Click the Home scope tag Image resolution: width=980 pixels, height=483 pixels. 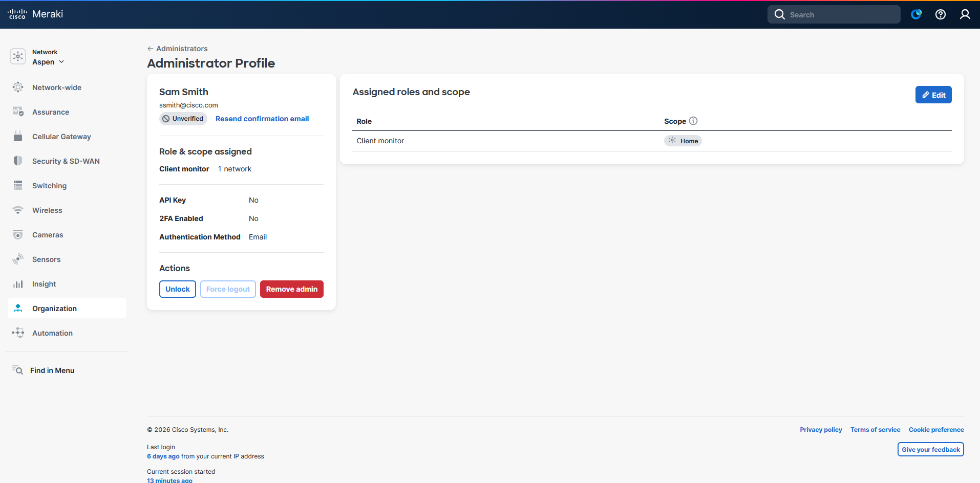pyautogui.click(x=683, y=141)
